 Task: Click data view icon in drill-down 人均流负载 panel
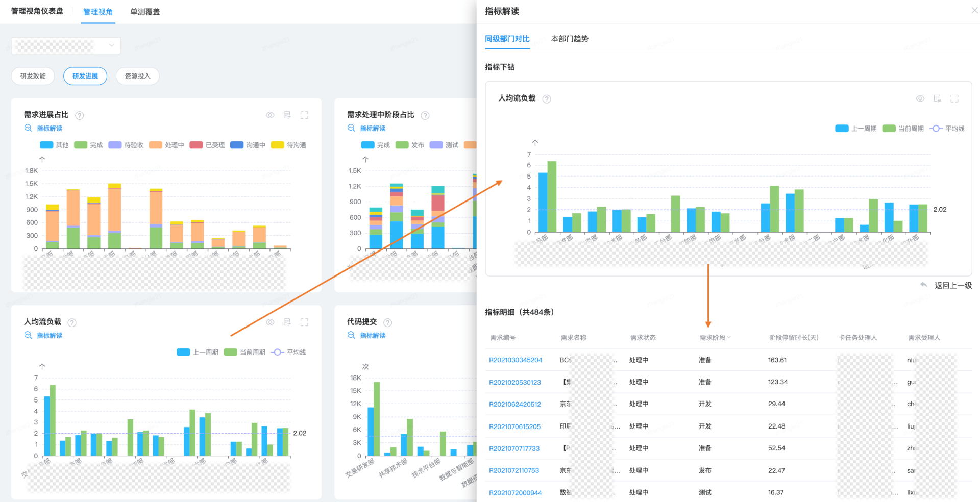pyautogui.click(x=937, y=99)
